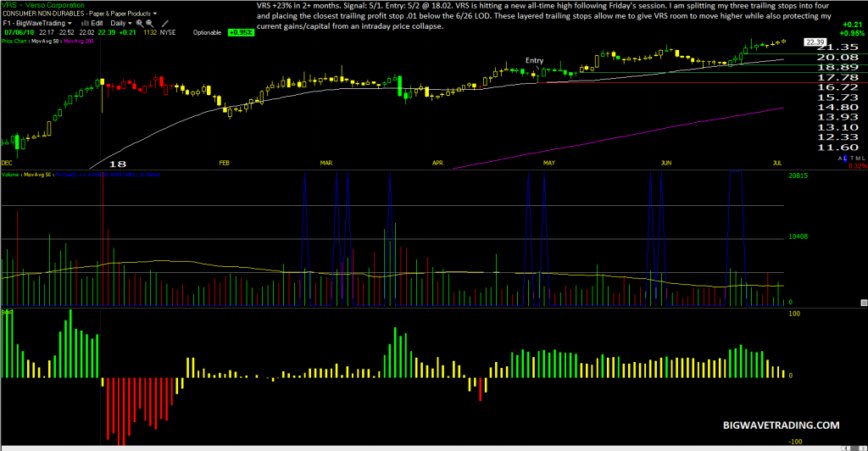Click the volume MovAvg 50 legend

37,175
